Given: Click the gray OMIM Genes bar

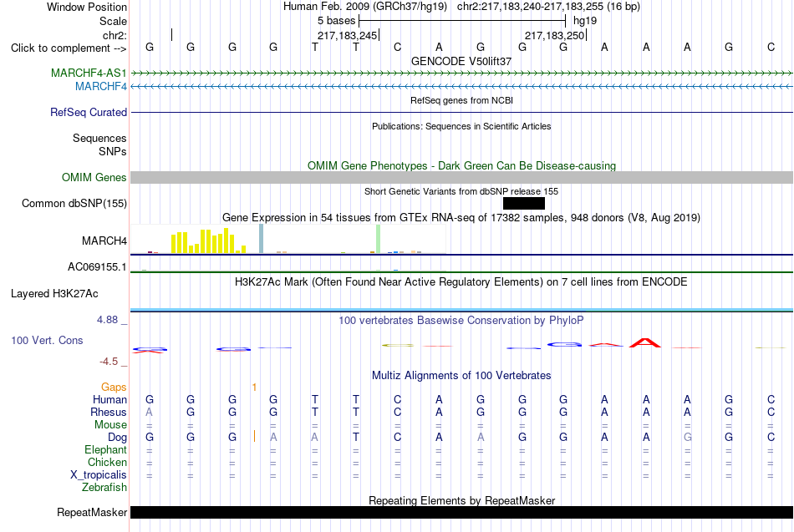Looking at the screenshot, I should 461,177.
